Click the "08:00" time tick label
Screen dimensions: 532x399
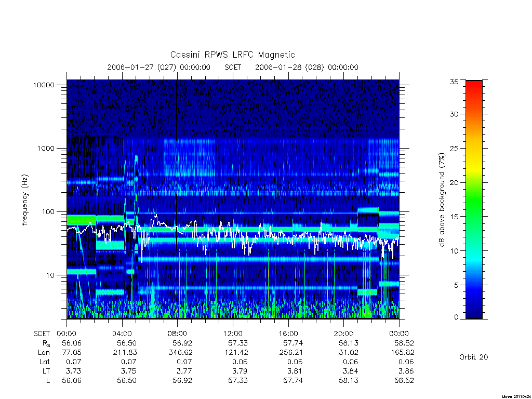(x=178, y=334)
